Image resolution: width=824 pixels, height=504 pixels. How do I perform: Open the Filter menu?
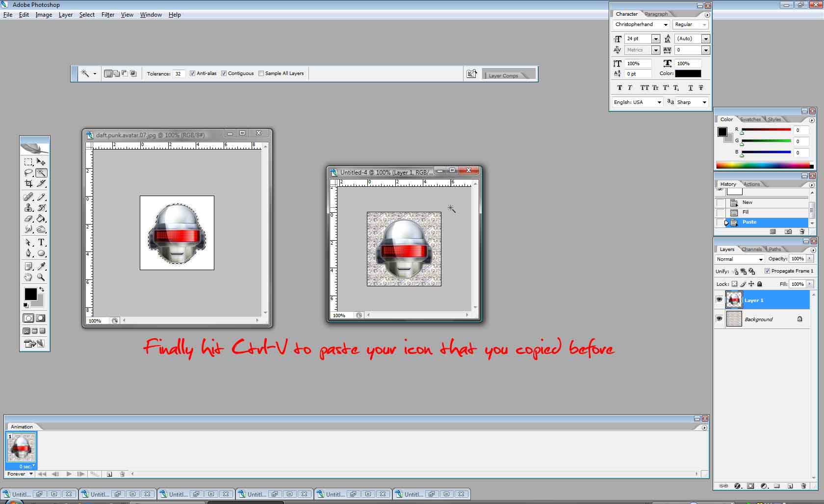coord(108,15)
